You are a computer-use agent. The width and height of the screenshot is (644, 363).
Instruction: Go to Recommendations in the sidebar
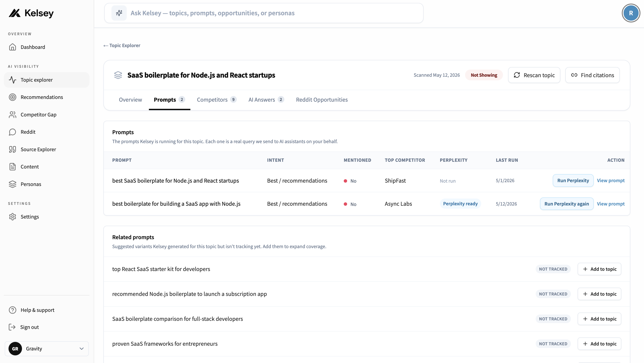[46, 97]
